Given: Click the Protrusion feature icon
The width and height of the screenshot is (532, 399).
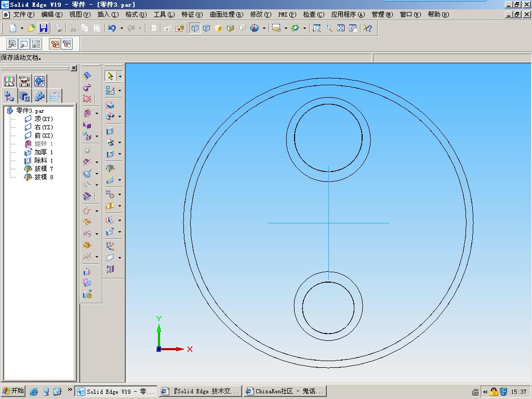Looking at the screenshot, I should [x=110, y=105].
